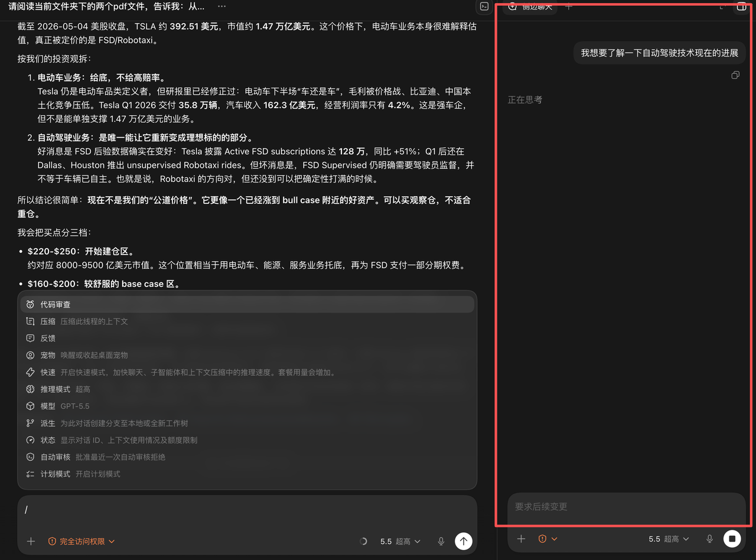Select the 代码审查 command
The height and width of the screenshot is (560, 756).
(x=247, y=304)
